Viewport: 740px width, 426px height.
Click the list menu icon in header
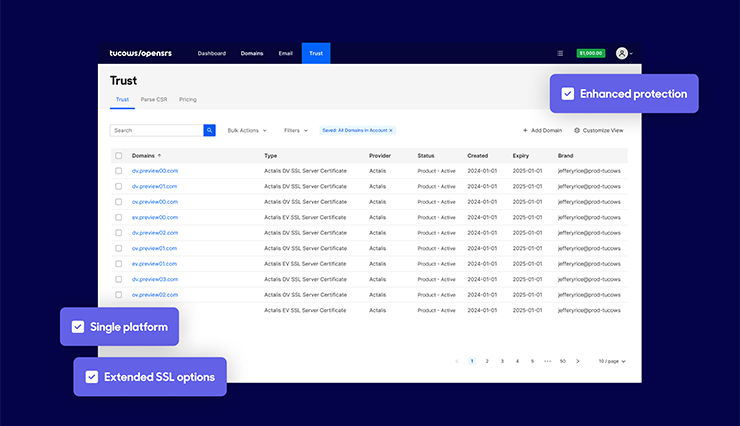click(560, 53)
